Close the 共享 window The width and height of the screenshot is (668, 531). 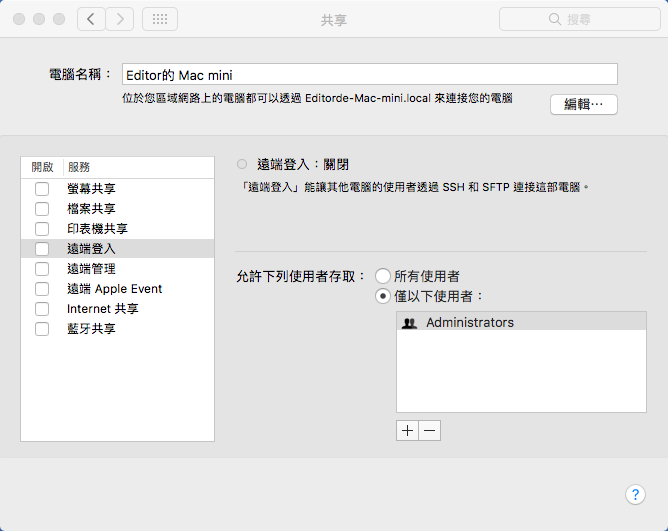[x=19, y=19]
